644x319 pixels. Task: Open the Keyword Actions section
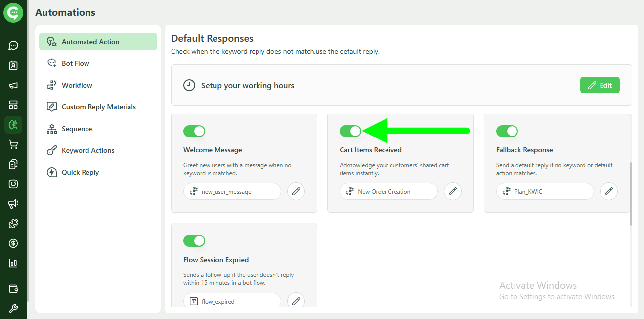pos(87,150)
